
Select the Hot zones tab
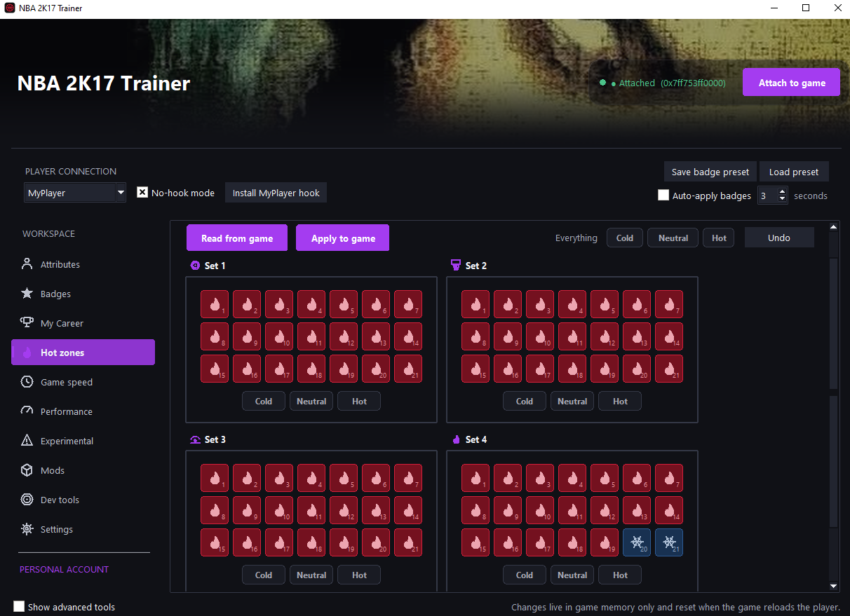(x=83, y=353)
